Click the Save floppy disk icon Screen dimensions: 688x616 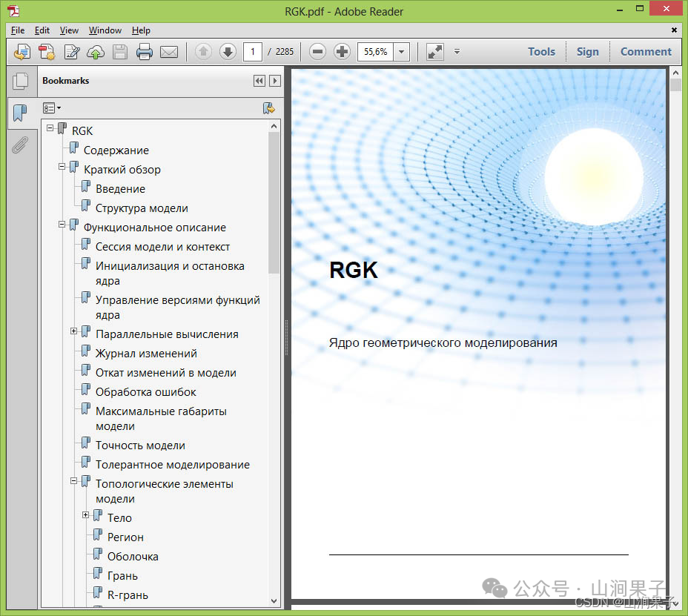[120, 52]
